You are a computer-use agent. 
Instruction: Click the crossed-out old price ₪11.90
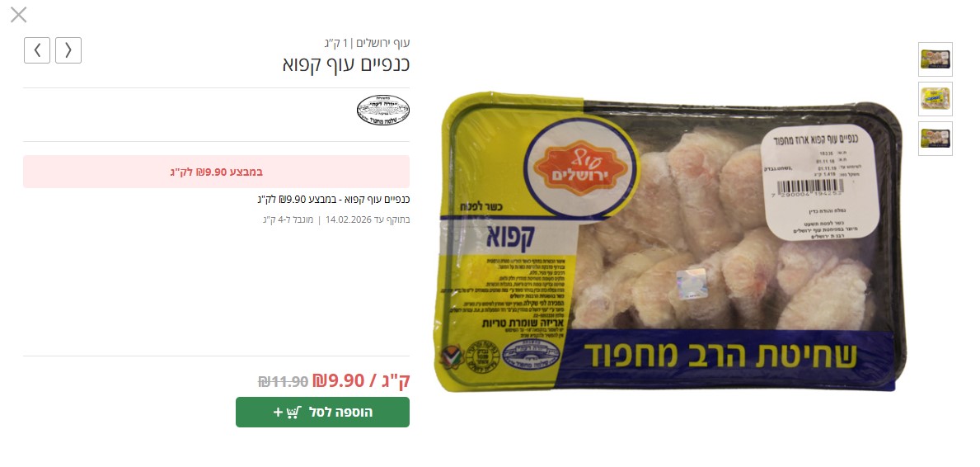click(283, 380)
